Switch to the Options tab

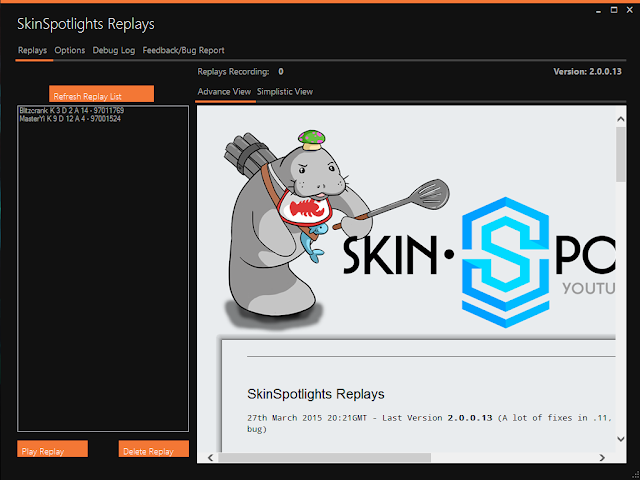click(x=70, y=51)
